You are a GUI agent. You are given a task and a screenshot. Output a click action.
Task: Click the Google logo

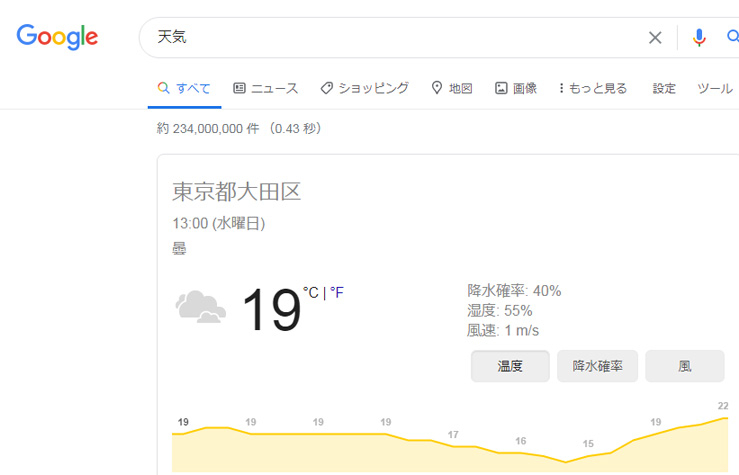click(x=57, y=37)
